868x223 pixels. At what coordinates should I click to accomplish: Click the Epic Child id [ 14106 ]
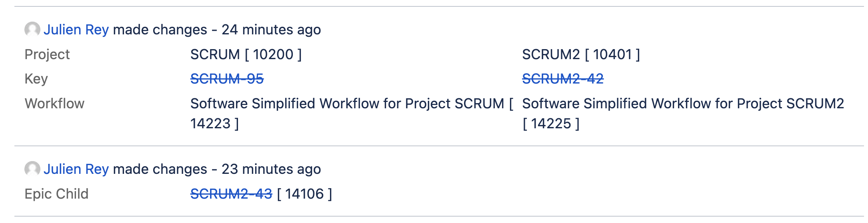304,194
